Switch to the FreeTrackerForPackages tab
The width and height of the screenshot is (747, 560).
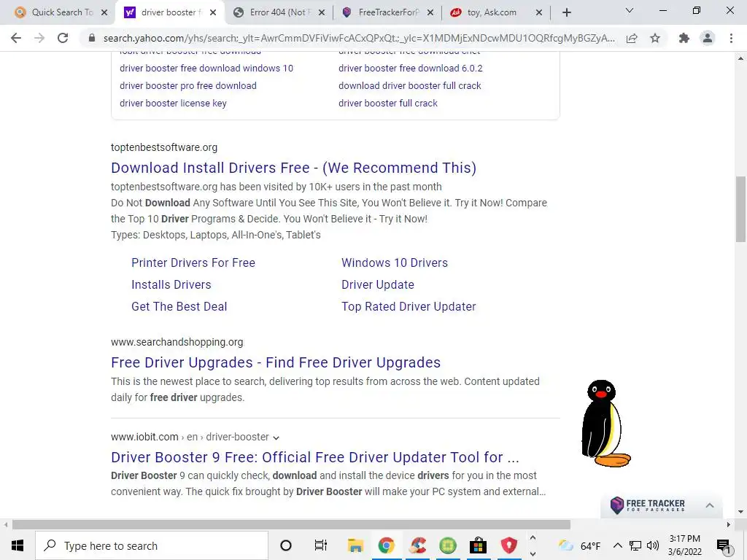[x=387, y=12]
